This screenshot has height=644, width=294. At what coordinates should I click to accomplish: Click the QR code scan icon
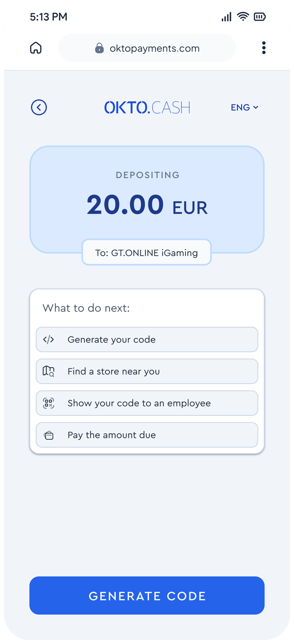pos(48,403)
